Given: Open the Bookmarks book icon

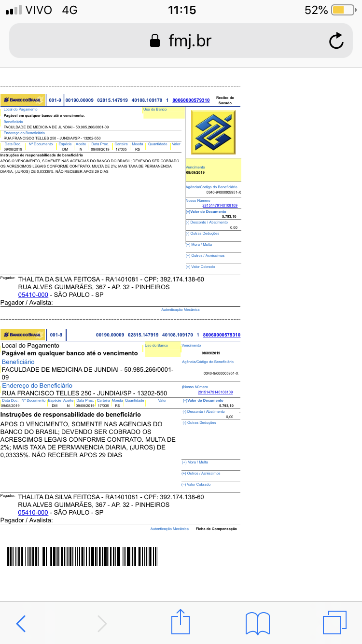Looking at the screenshot, I should (257, 623).
